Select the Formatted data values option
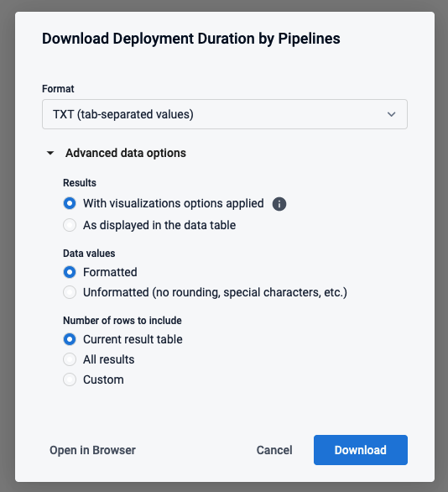Screen dimensions: 448x492 click(70, 272)
